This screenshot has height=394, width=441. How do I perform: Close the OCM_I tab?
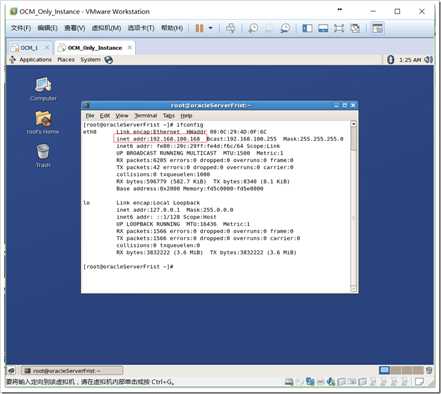point(47,48)
